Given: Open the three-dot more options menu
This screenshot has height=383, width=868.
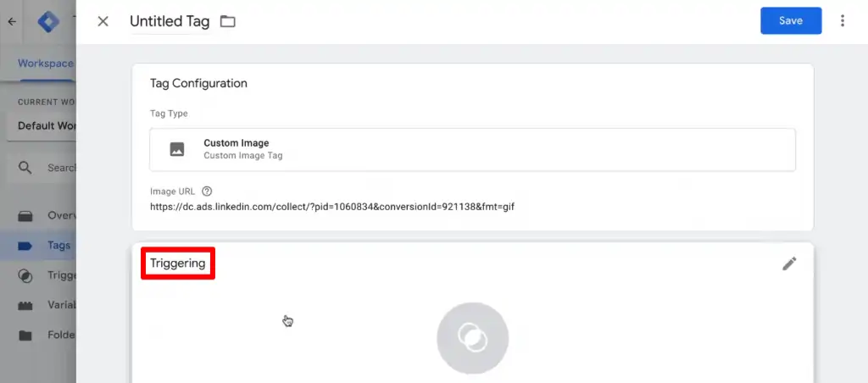Looking at the screenshot, I should click(x=842, y=21).
